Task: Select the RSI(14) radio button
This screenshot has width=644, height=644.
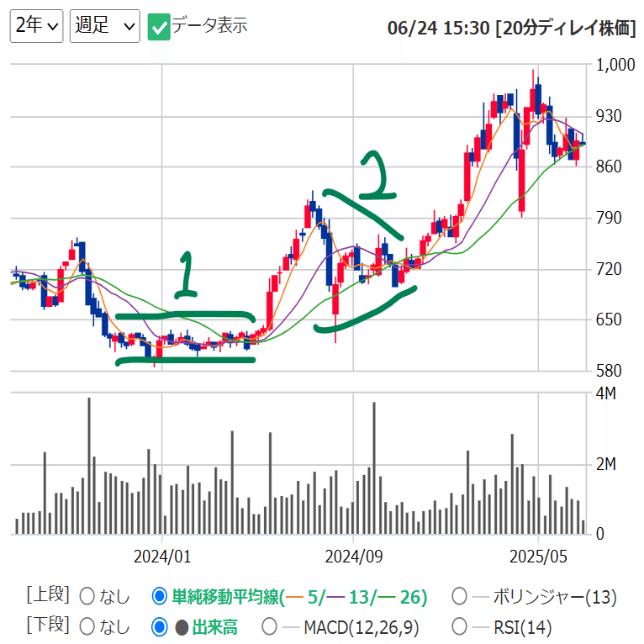Action: click(x=459, y=627)
